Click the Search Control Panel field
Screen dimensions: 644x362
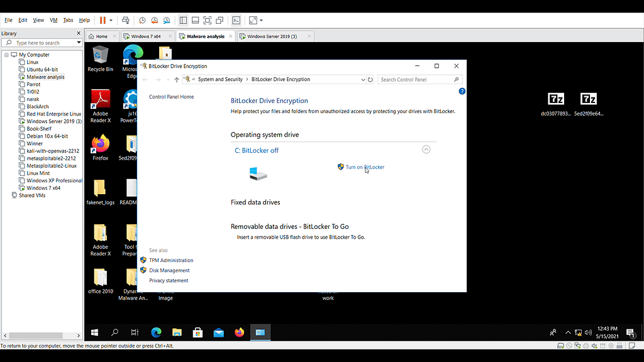(x=419, y=80)
